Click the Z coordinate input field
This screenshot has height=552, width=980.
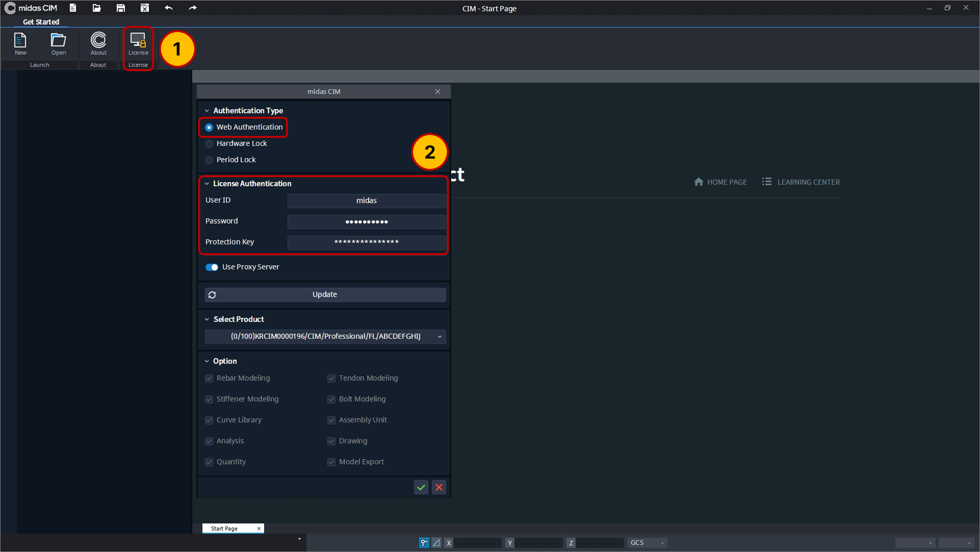click(x=599, y=543)
